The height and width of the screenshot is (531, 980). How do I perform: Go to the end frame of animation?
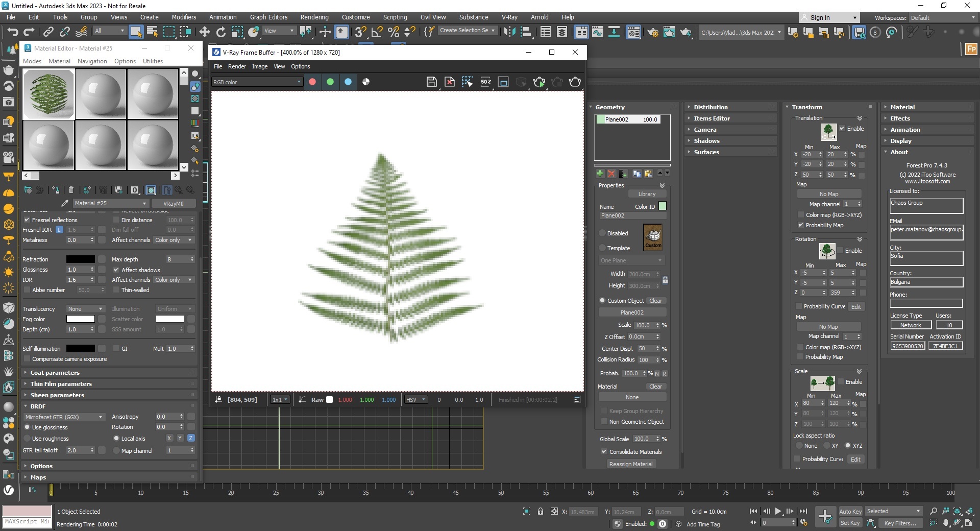point(803,511)
